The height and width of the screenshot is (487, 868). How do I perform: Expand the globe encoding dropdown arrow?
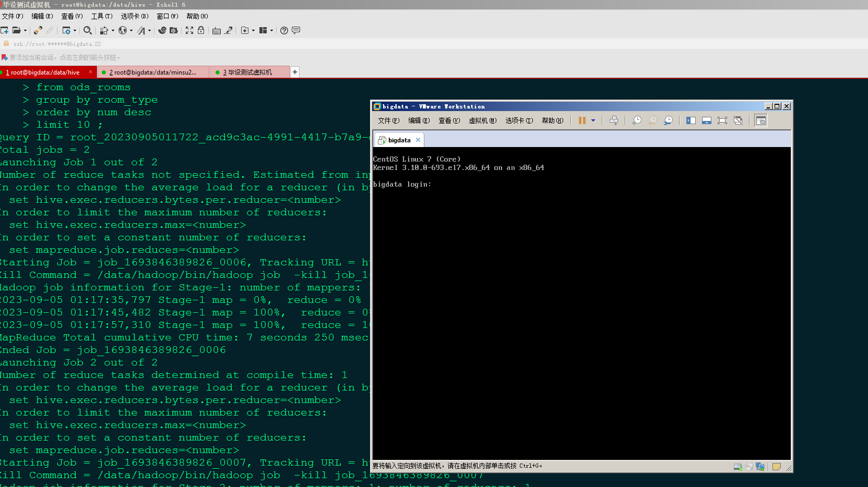131,30
